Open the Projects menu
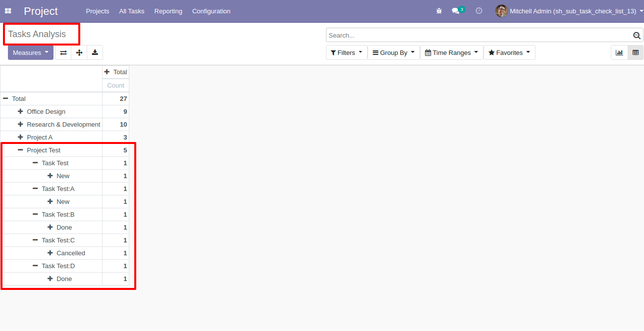 click(98, 11)
